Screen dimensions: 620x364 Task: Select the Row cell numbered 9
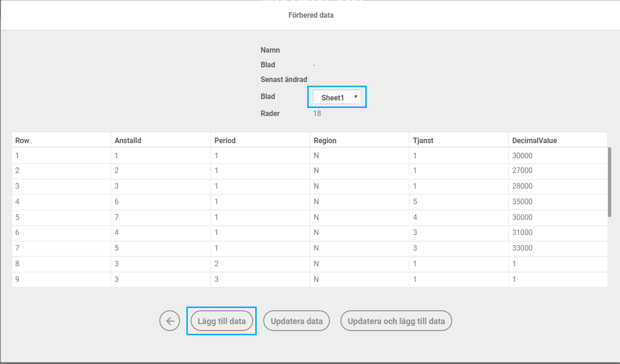(x=18, y=279)
